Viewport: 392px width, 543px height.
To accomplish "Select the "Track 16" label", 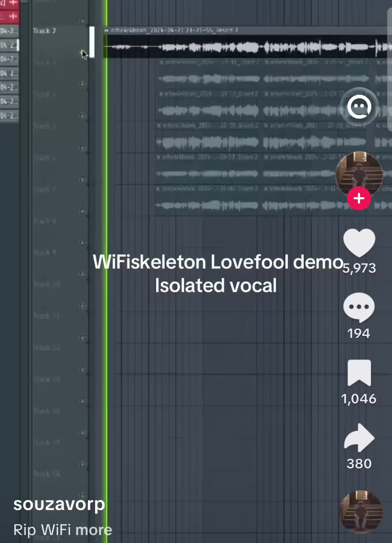I will (x=47, y=474).
